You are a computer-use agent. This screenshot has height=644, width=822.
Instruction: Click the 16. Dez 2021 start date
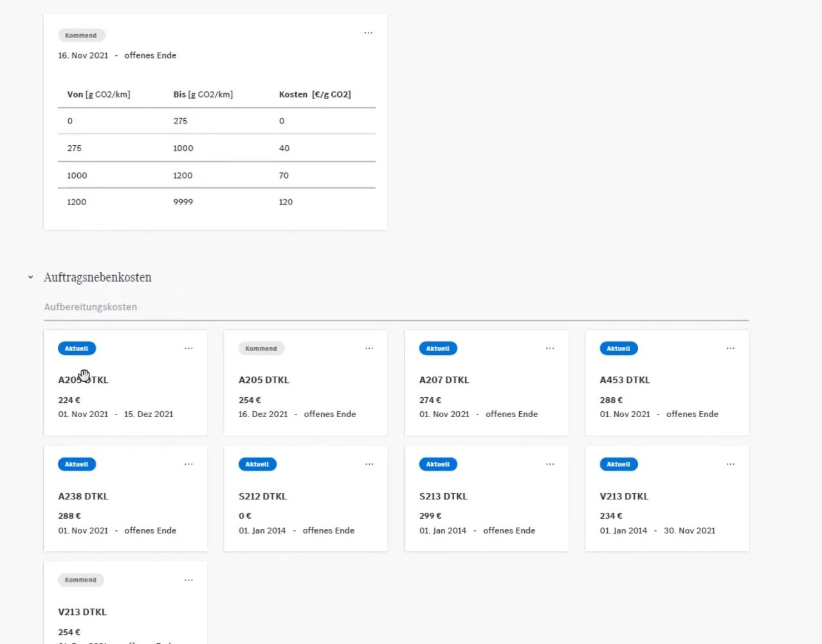tap(263, 415)
